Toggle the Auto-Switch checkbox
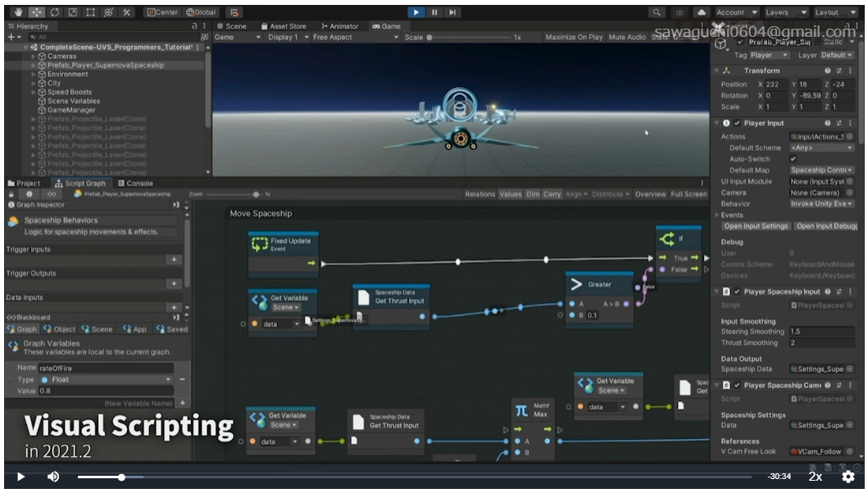 pos(793,159)
